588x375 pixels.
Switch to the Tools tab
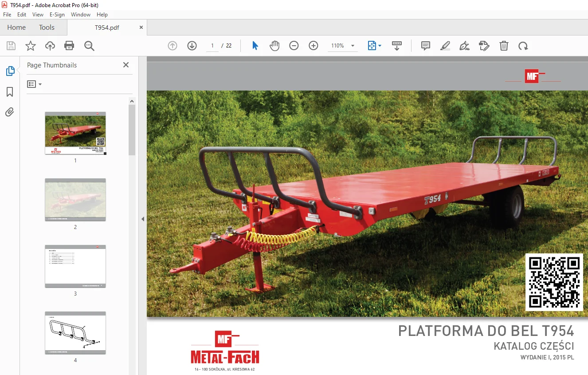tap(47, 28)
